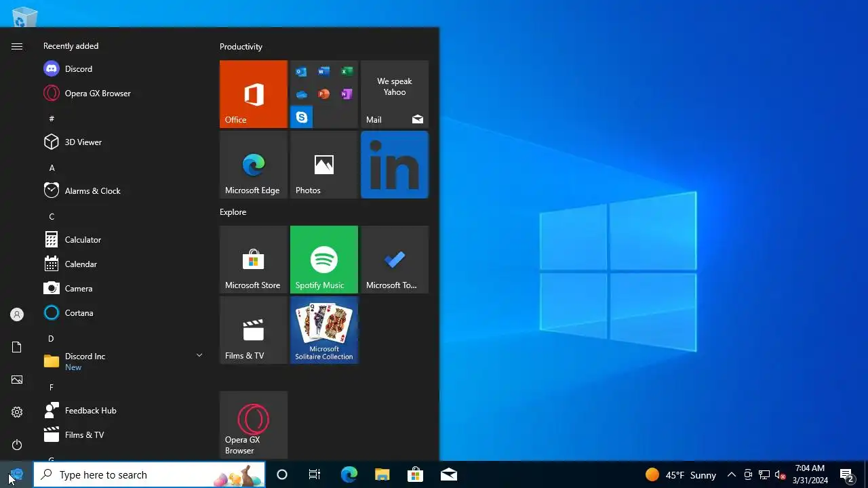Open Films & TV tile
Viewport: 868px width, 488px height.
pyautogui.click(x=254, y=330)
